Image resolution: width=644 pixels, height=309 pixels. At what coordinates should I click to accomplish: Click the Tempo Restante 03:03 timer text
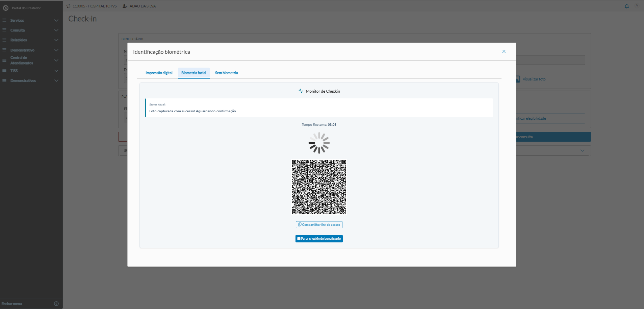[x=319, y=125]
